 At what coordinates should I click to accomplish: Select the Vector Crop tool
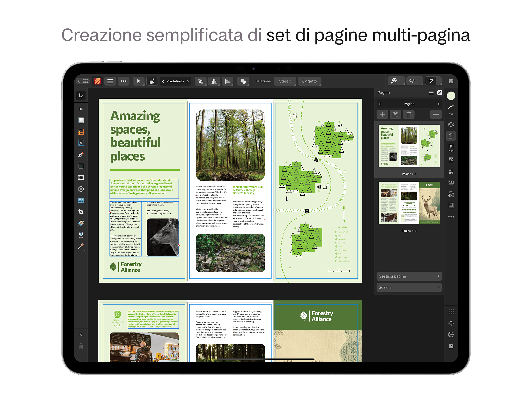point(81,212)
